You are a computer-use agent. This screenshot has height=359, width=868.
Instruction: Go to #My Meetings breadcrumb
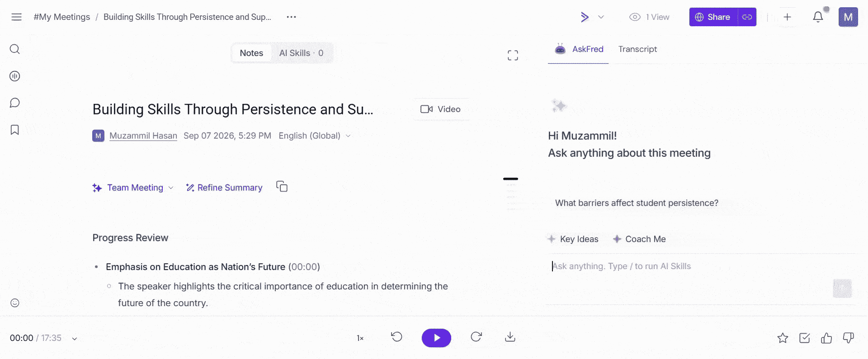pyautogui.click(x=62, y=17)
